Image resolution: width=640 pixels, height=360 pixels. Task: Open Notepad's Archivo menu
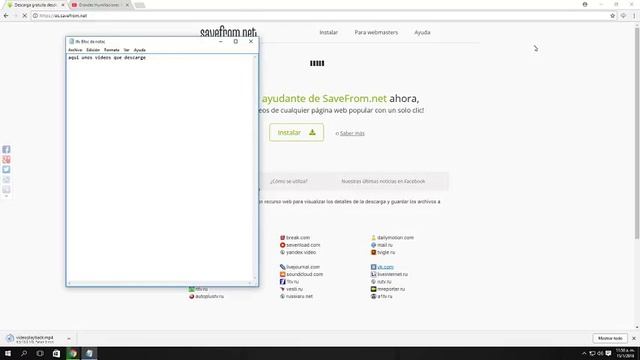(75, 50)
